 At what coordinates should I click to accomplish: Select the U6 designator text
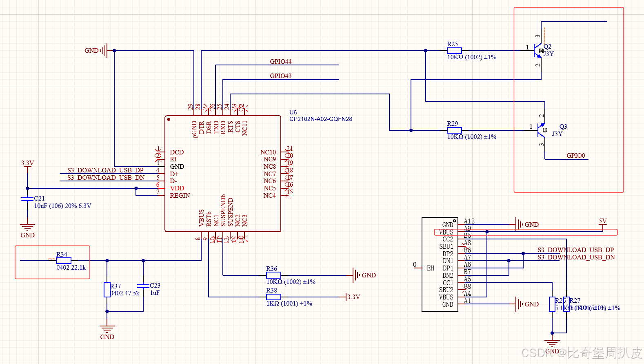pos(293,112)
